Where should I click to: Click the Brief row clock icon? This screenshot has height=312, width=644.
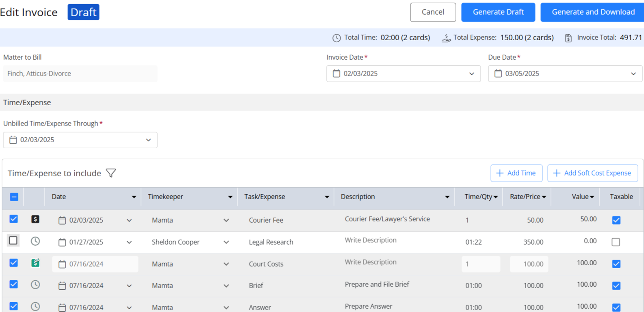[35, 285]
